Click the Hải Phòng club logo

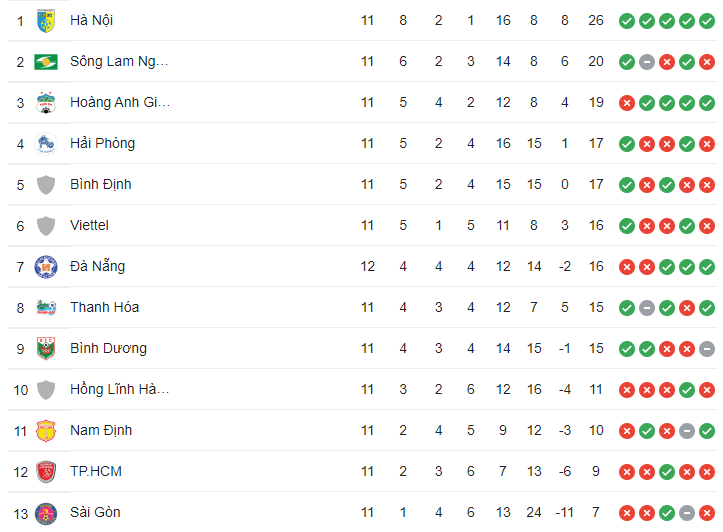(x=46, y=144)
